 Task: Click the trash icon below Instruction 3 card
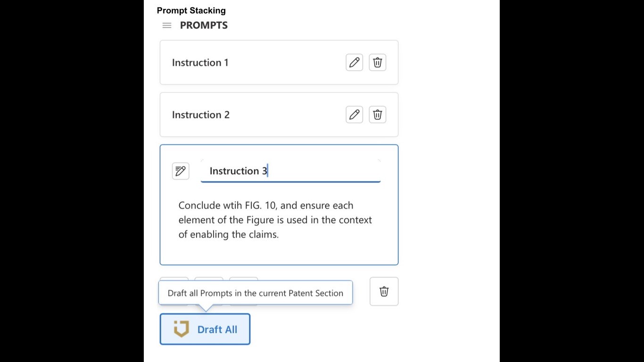[384, 291]
